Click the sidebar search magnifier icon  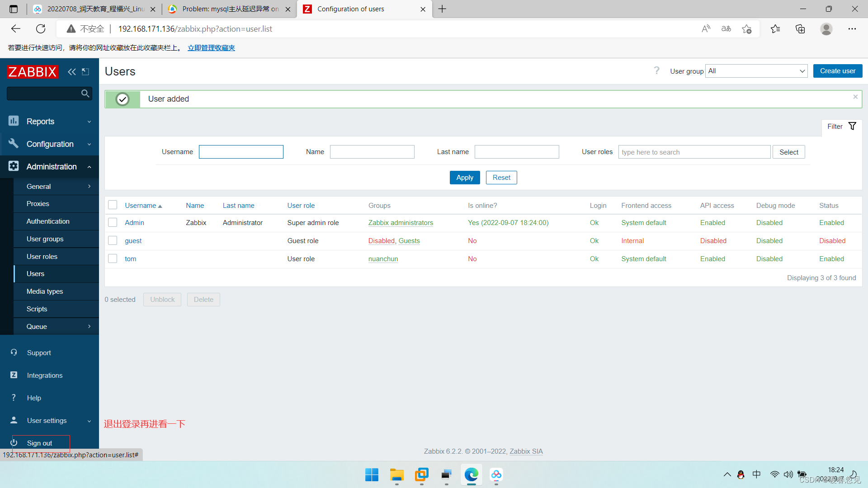[x=85, y=94]
